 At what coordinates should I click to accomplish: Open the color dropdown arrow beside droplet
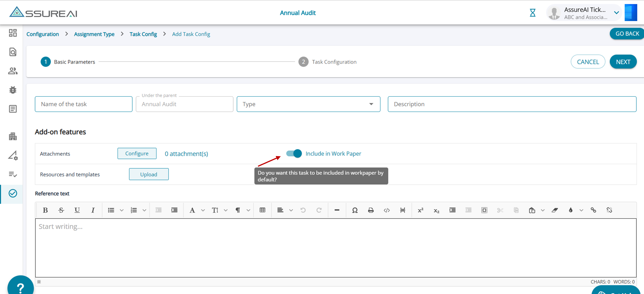(581, 210)
